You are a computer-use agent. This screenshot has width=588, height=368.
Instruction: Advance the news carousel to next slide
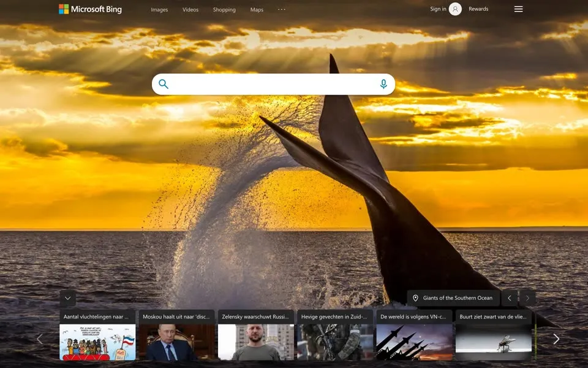(x=556, y=339)
